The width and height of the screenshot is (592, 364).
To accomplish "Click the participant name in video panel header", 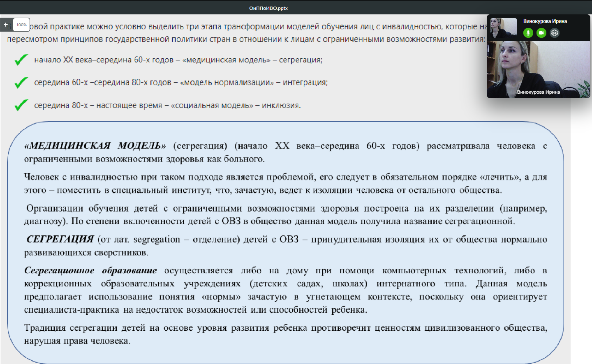I will [545, 21].
